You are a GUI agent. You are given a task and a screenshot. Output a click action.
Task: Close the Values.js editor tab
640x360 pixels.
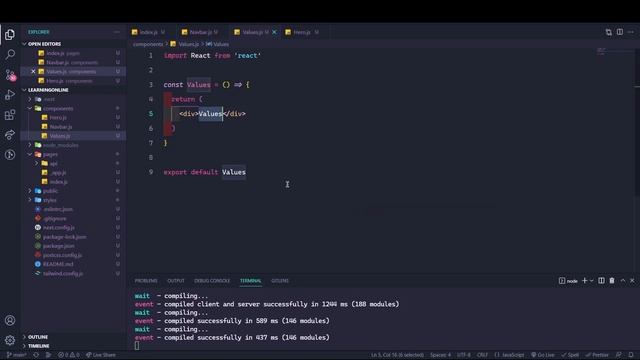(274, 32)
